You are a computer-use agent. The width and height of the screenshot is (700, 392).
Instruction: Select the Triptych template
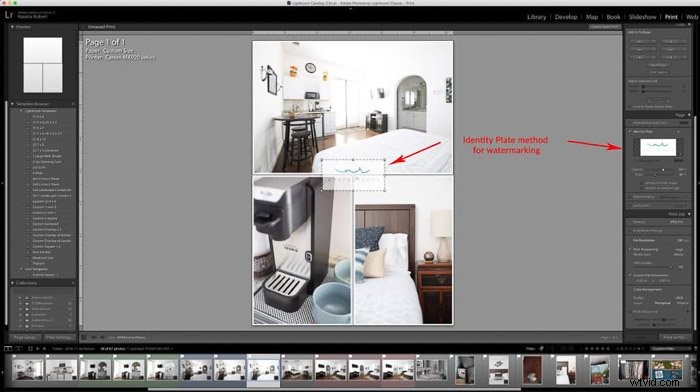(x=38, y=263)
